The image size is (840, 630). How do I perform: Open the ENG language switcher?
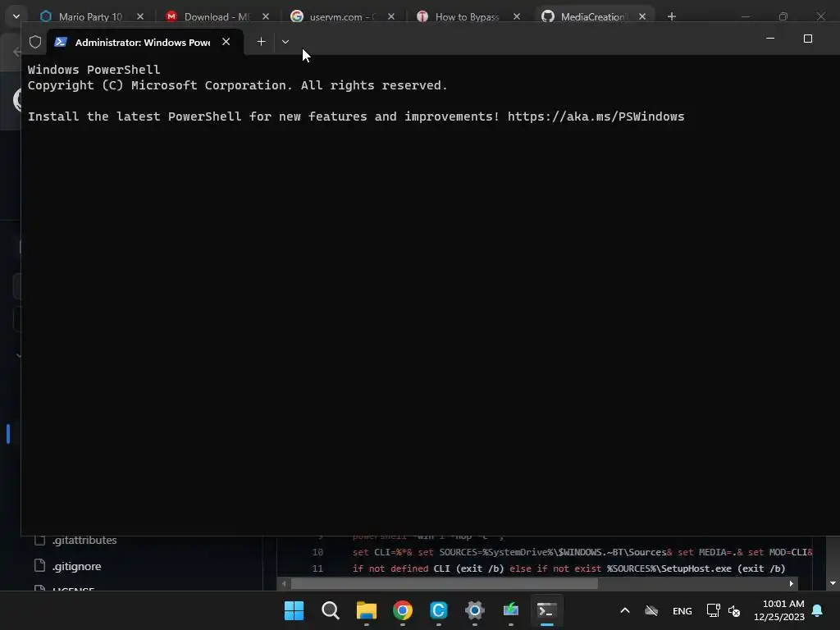(x=682, y=610)
